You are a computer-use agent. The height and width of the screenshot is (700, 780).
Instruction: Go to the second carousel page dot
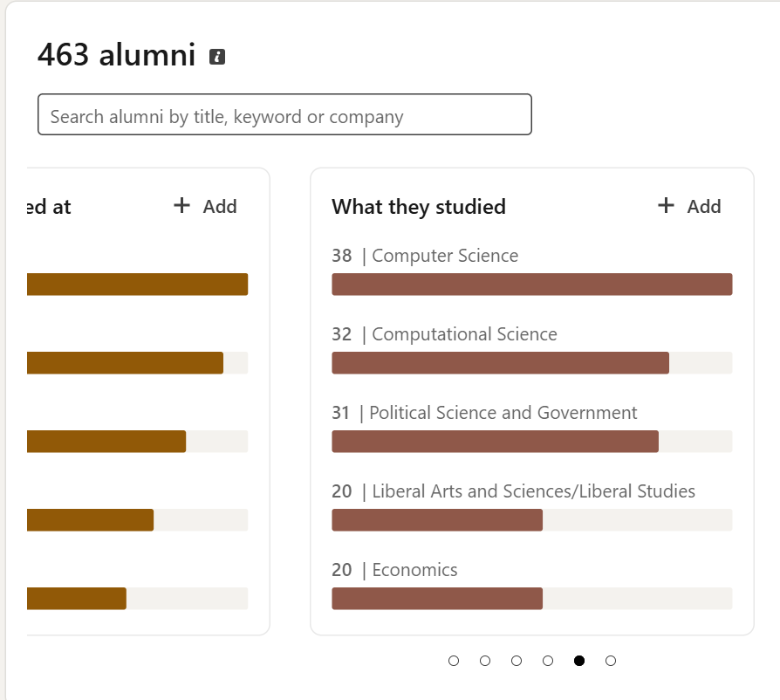(485, 661)
